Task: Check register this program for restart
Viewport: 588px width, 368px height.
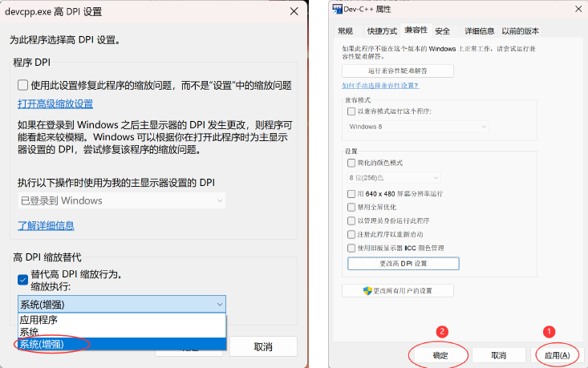Action: [351, 235]
